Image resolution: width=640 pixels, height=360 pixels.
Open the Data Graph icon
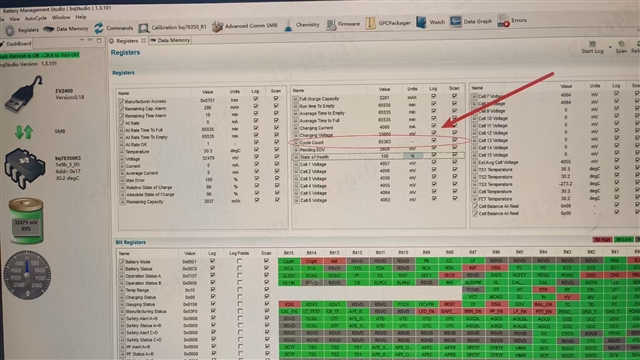pyautogui.click(x=456, y=21)
